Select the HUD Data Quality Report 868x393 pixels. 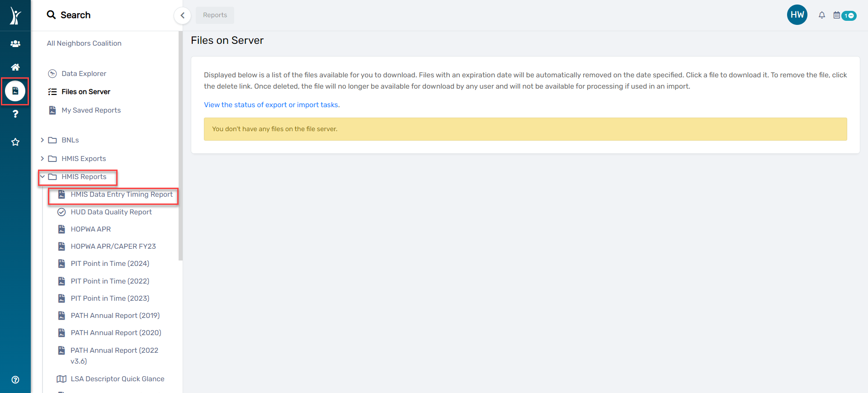pos(111,212)
